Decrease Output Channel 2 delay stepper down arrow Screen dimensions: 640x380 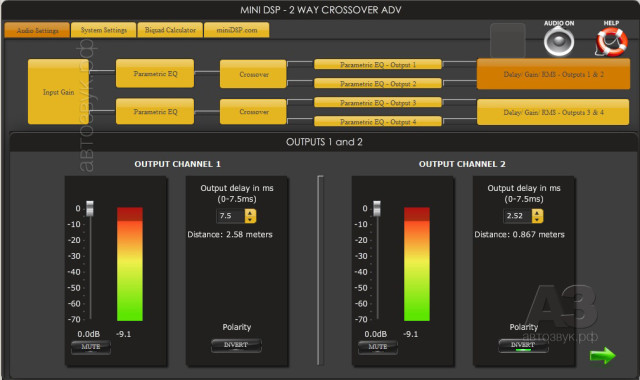[x=537, y=219]
